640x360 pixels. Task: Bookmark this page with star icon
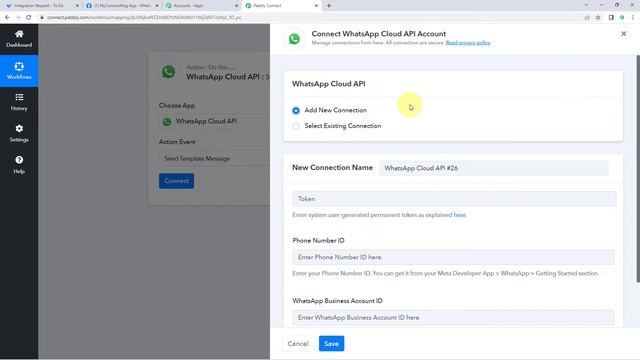pos(598,18)
